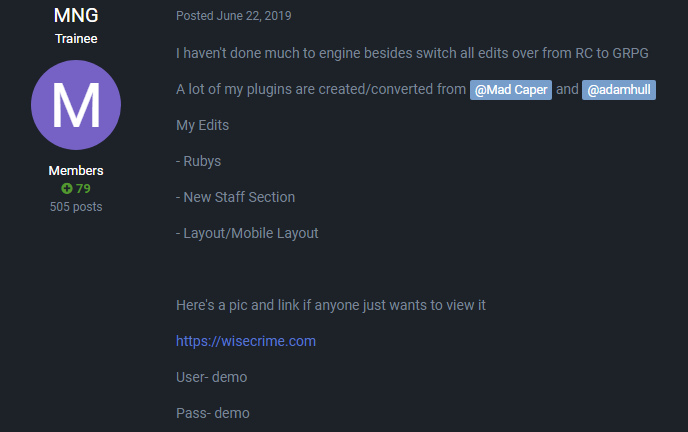Click the "Here's a pic and link" sentence
Screen dimensions: 688x432
pyautogui.click(x=331, y=305)
